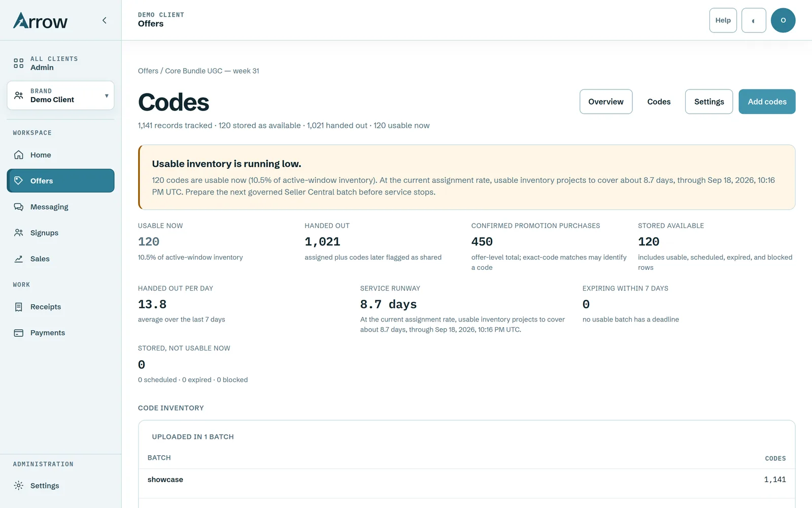Image resolution: width=812 pixels, height=508 pixels.
Task: Click the '1,021' handed out value
Action: pyautogui.click(x=322, y=242)
